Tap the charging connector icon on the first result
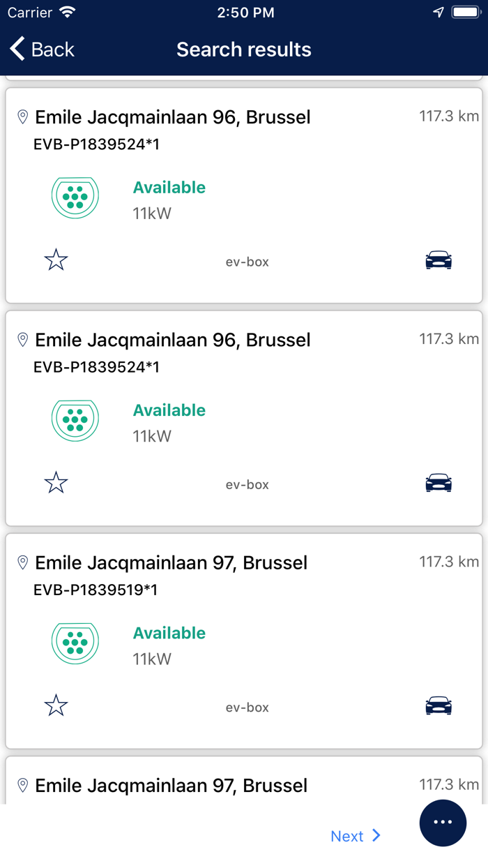Screen dimensions: 488x868 (x=75, y=197)
